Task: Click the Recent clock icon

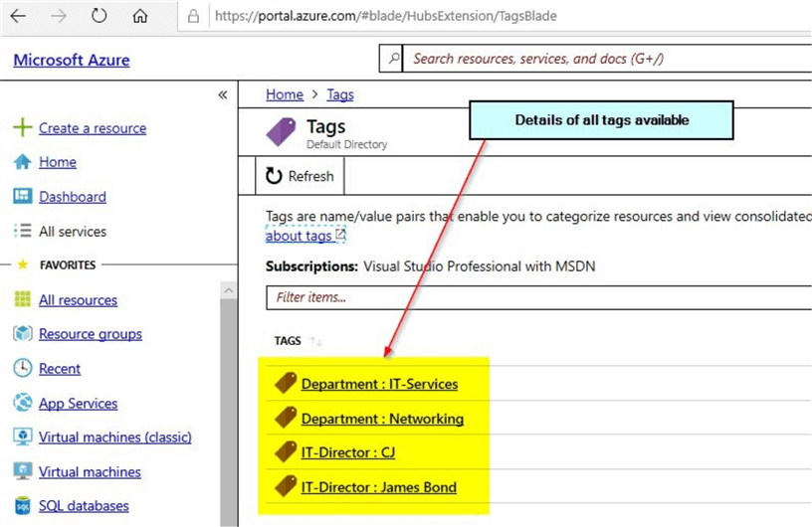Action: tap(22, 368)
